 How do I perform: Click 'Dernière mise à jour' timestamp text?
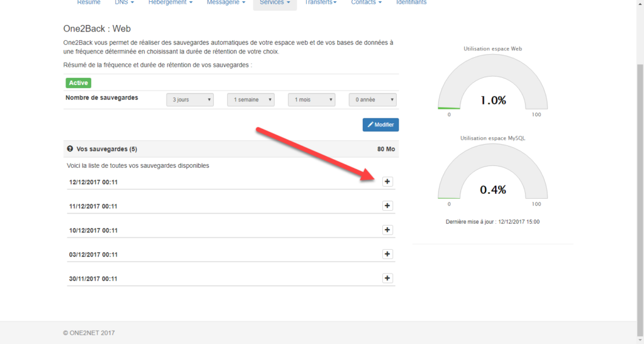[493, 221]
